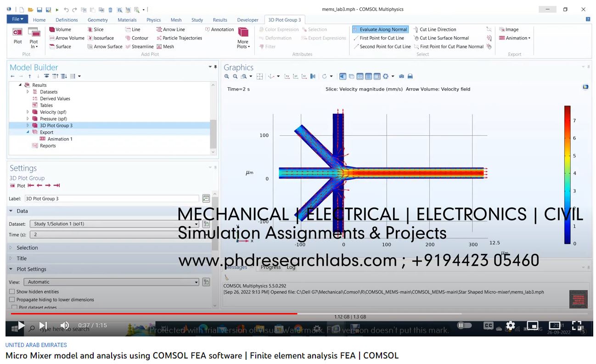Add a Surface plot from the ribbon
Image resolution: width=596 pixels, height=364 pixels.
(x=60, y=46)
